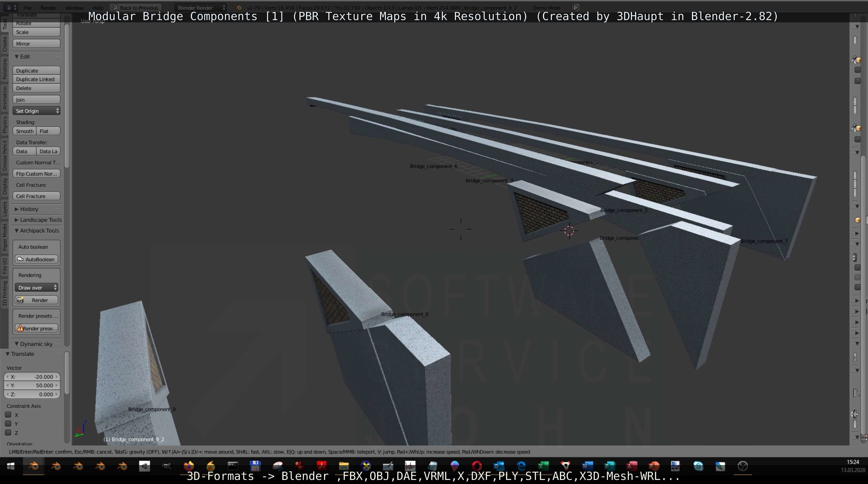
Task: Open the Draw over rendering dropdown
Action: point(36,288)
